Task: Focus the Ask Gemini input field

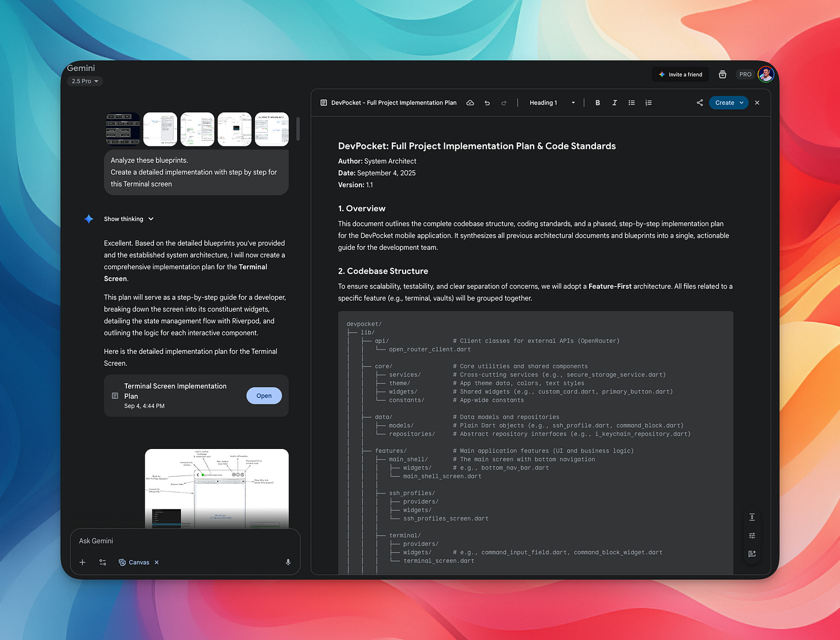Action: point(185,541)
